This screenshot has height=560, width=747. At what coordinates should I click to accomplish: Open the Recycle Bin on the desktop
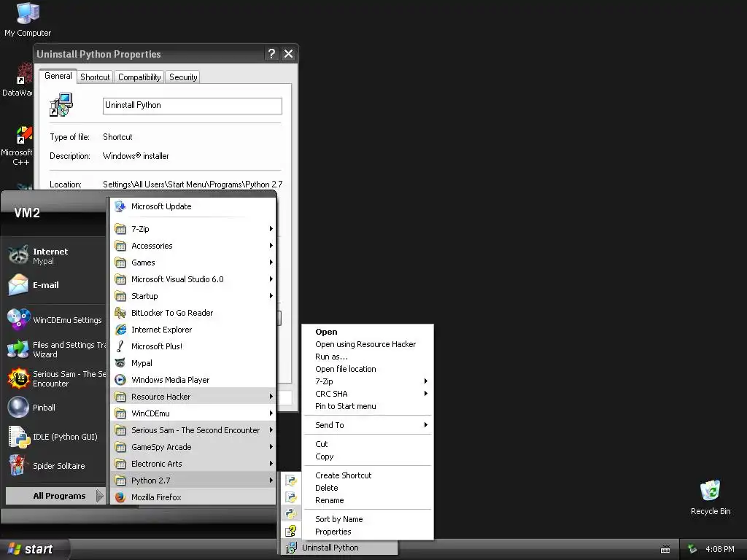tap(710, 497)
